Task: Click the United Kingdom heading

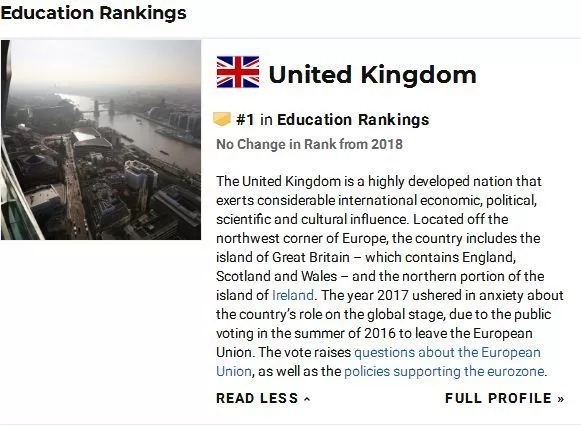Action: [x=372, y=74]
